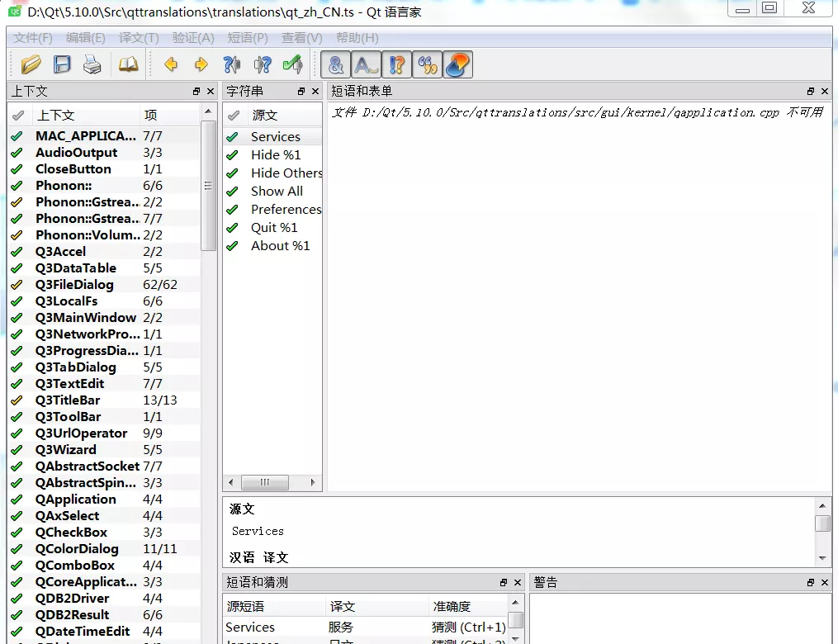Sort guesses by 源短语 column header

274,607
